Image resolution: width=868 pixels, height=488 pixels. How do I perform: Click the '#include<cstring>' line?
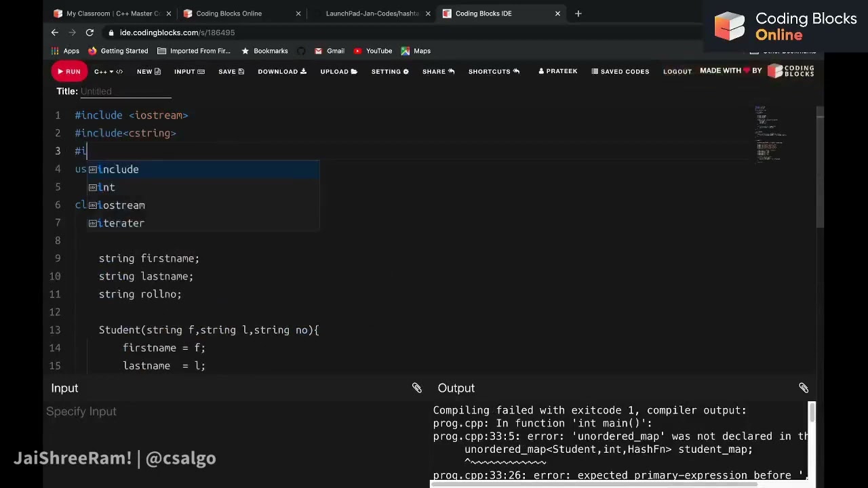tap(125, 134)
